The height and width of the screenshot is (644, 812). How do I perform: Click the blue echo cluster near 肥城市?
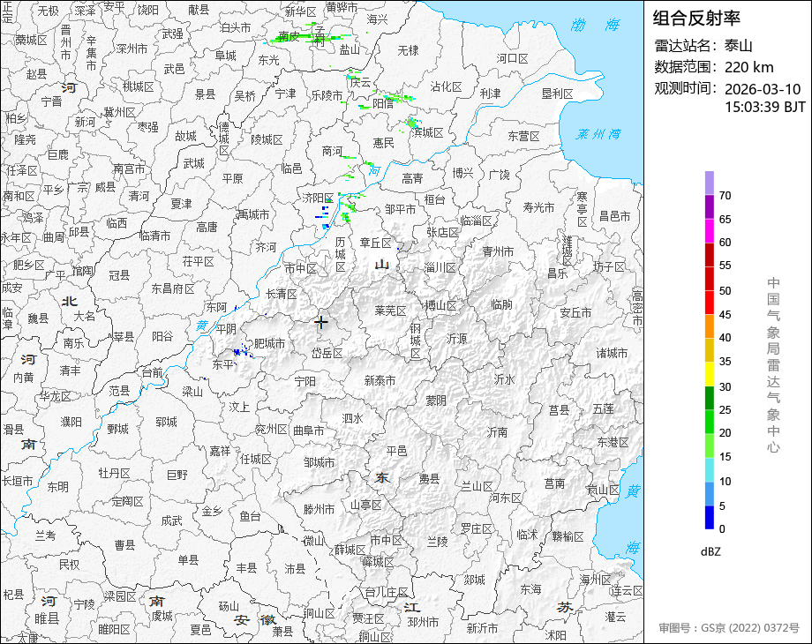coord(243,350)
